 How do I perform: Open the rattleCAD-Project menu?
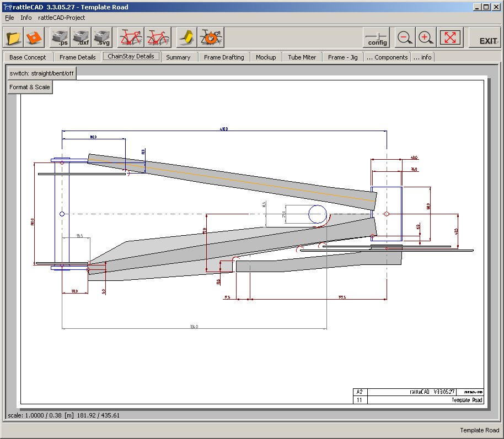(62, 18)
